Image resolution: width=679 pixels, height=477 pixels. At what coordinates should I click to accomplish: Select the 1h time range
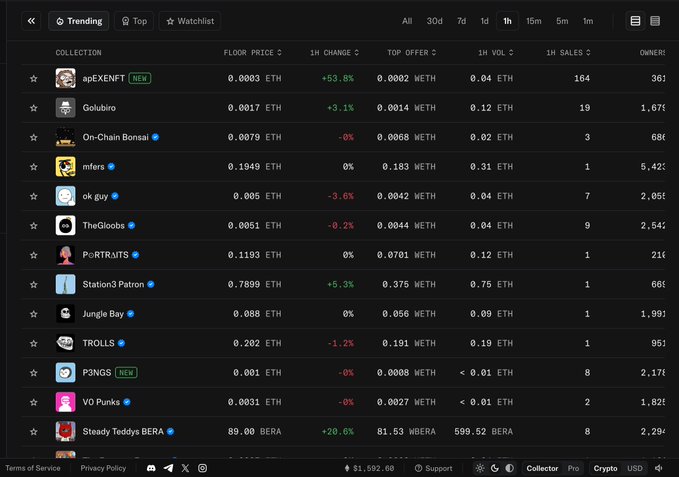tap(507, 21)
